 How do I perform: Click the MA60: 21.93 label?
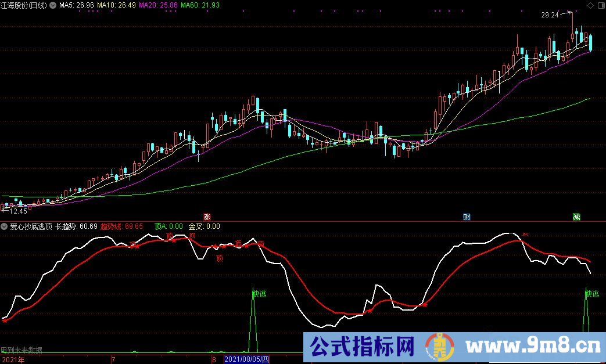[200, 5]
